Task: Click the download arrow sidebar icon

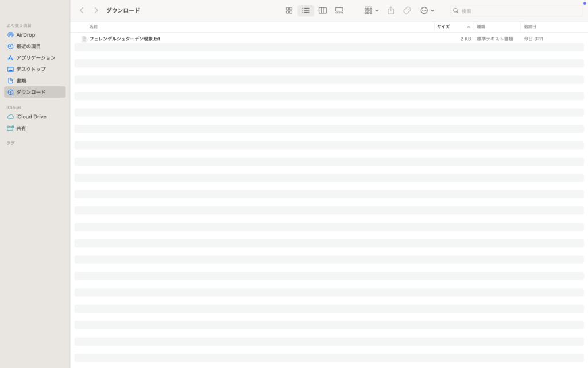Action: [10, 92]
